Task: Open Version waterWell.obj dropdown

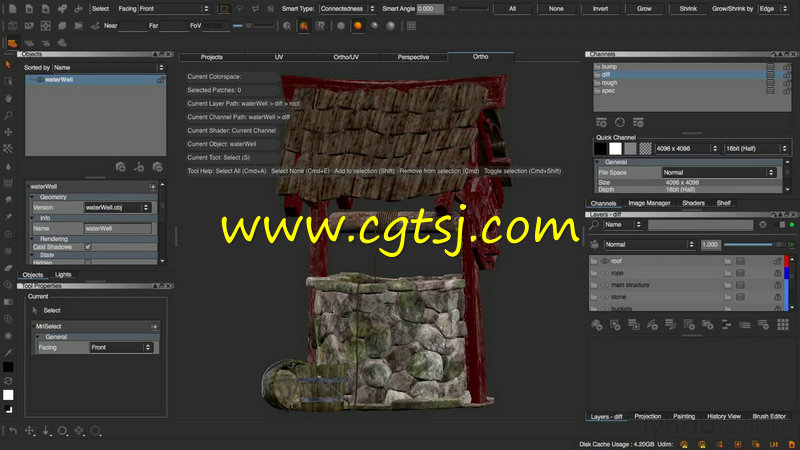Action: [118, 208]
